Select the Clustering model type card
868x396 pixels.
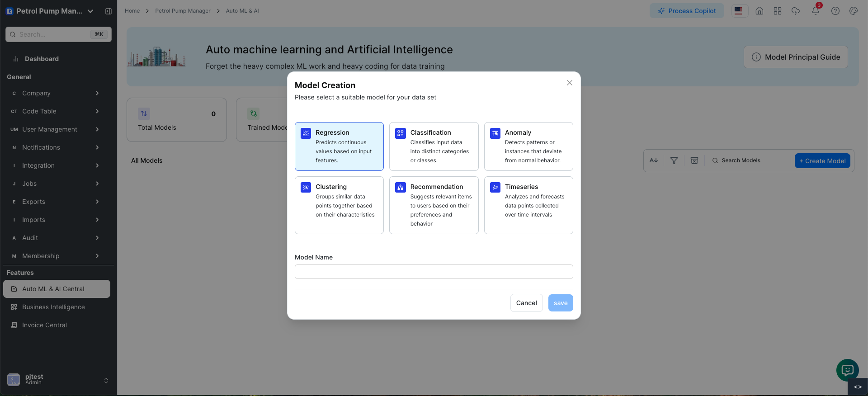pos(339,205)
